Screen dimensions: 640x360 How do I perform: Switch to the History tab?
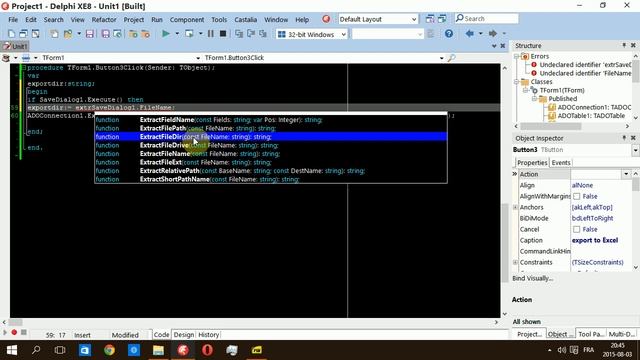tap(209, 335)
